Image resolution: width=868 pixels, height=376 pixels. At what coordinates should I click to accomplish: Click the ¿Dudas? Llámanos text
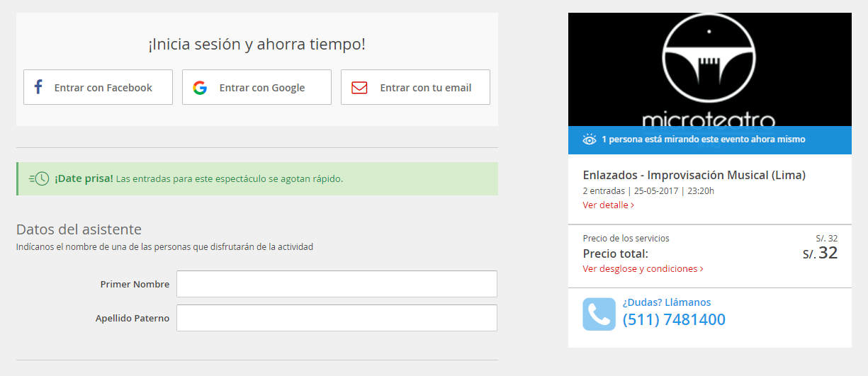tap(666, 302)
